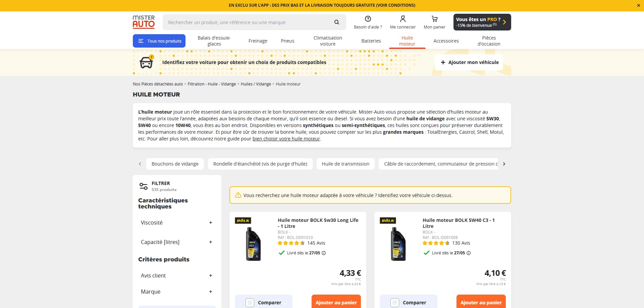The width and height of the screenshot is (644, 308).
Task: Open the guide bien choisir votre huile moteur
Action: pyautogui.click(x=286, y=139)
